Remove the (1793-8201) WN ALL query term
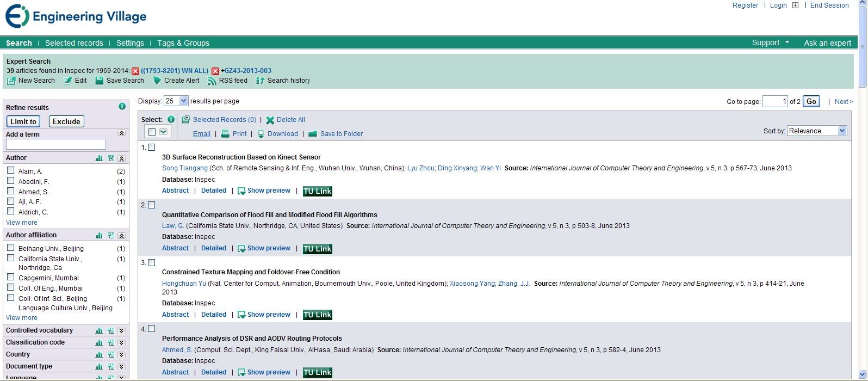The height and width of the screenshot is (381, 868). coord(135,71)
